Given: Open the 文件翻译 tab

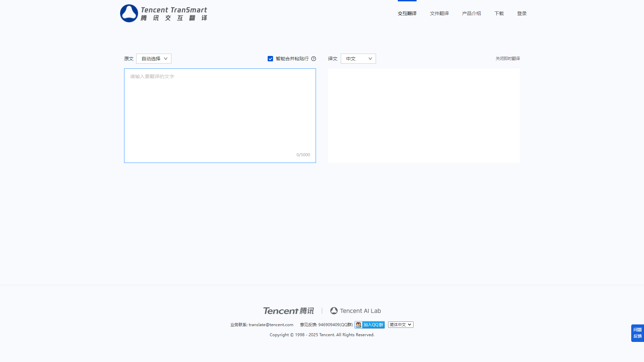Looking at the screenshot, I should [x=439, y=13].
